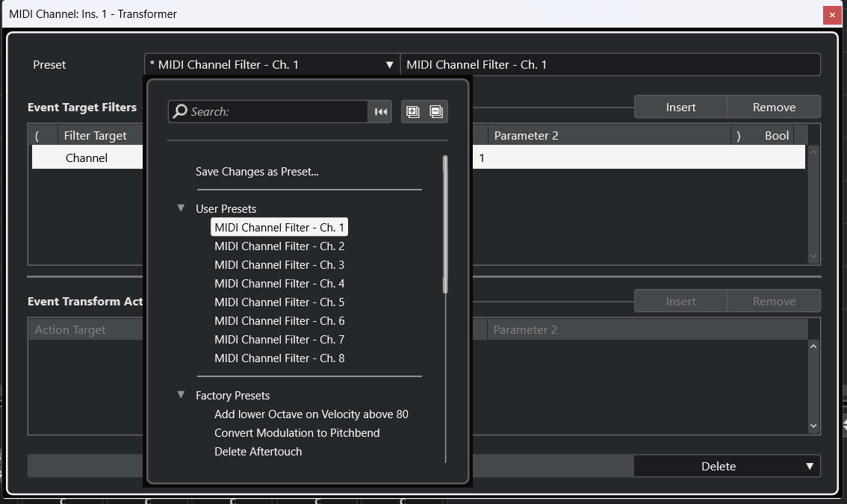Choose Add lower Octave on Velocity above 80
Viewport: 847px width, 504px height.
311,414
